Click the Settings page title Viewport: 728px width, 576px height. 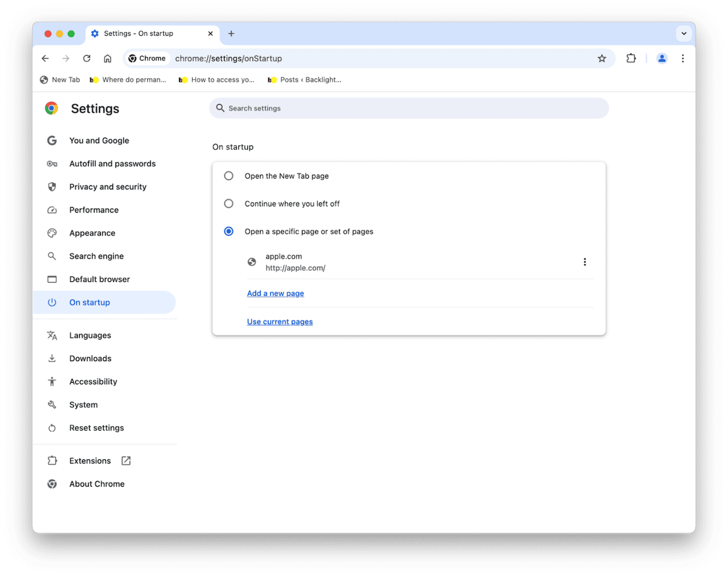point(95,109)
